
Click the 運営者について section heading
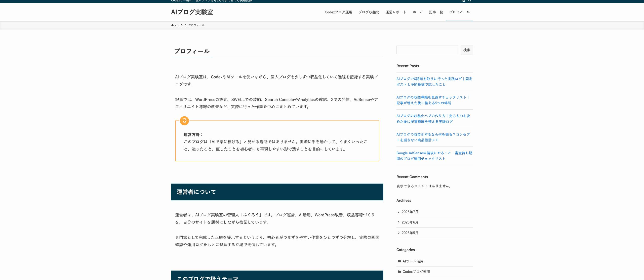point(196,192)
